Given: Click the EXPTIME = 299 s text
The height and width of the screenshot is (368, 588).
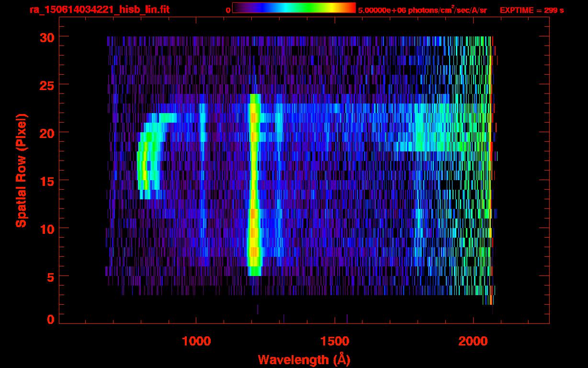Looking at the screenshot, I should (531, 10).
